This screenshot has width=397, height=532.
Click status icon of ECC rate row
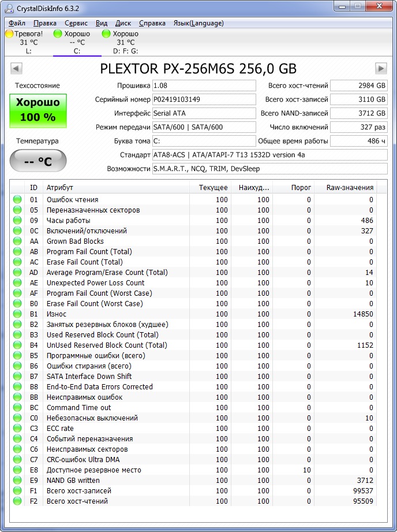click(17, 428)
